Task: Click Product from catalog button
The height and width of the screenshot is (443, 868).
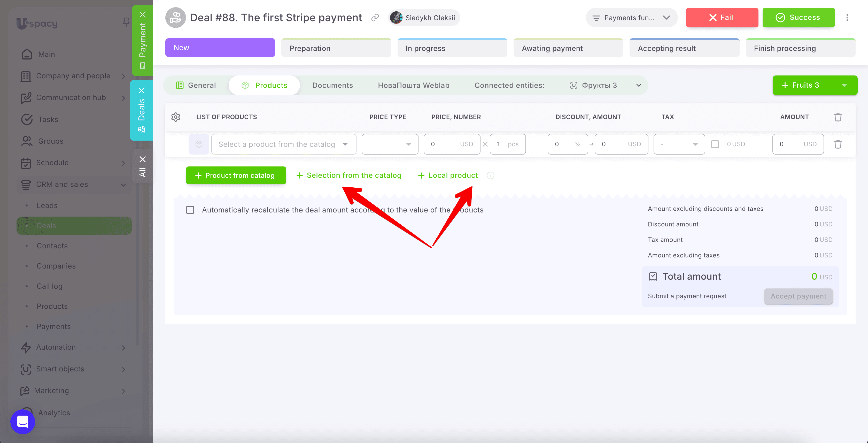Action: [236, 175]
